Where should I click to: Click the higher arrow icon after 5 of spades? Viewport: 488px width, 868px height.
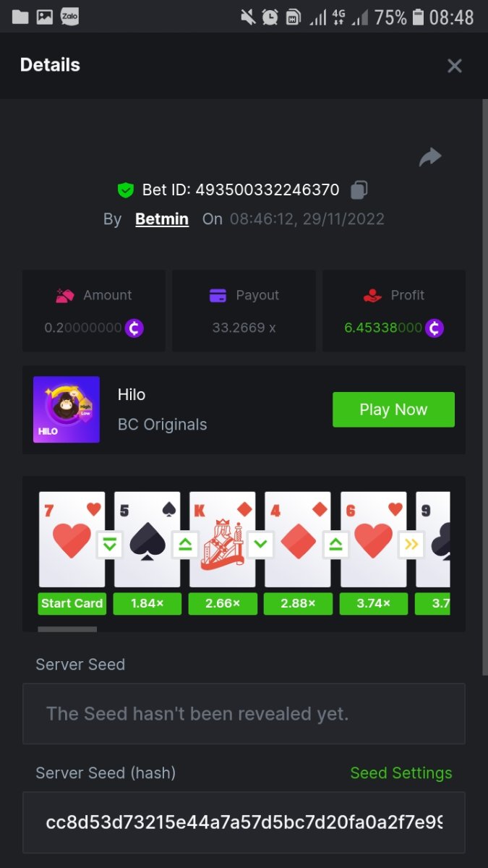pos(185,545)
